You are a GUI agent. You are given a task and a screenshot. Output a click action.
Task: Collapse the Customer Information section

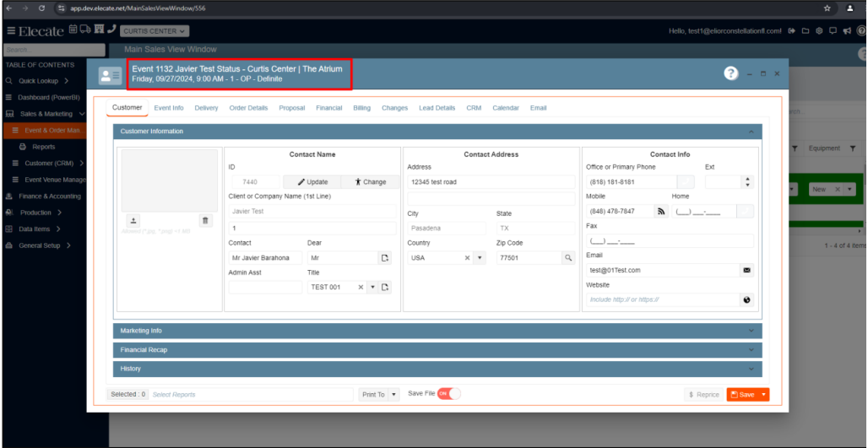[751, 132]
